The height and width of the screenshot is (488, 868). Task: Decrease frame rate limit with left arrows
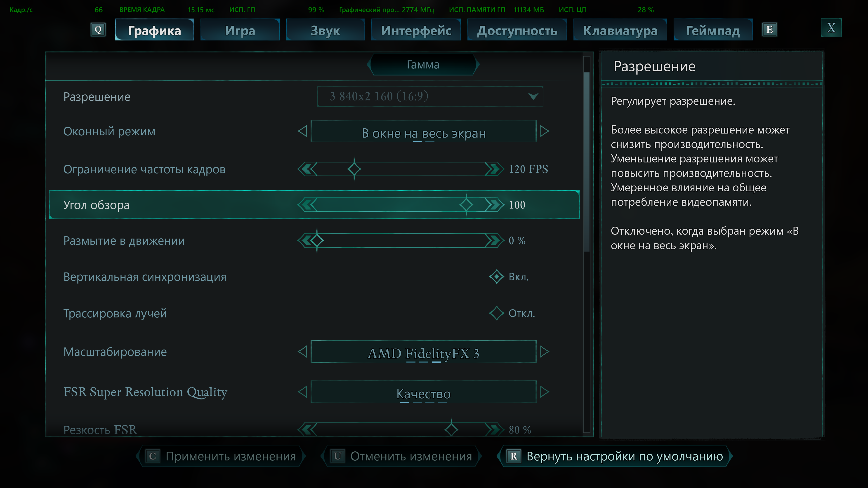(x=307, y=169)
